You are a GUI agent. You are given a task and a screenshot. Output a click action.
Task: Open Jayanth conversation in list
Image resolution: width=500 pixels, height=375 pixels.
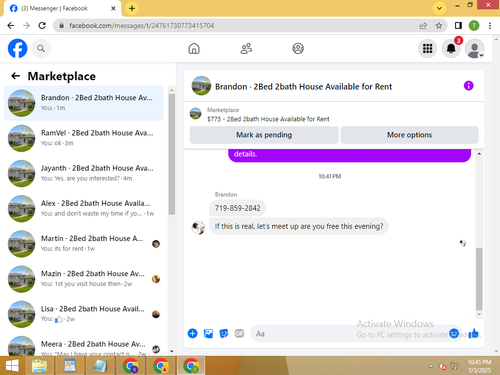pyautogui.click(x=84, y=173)
